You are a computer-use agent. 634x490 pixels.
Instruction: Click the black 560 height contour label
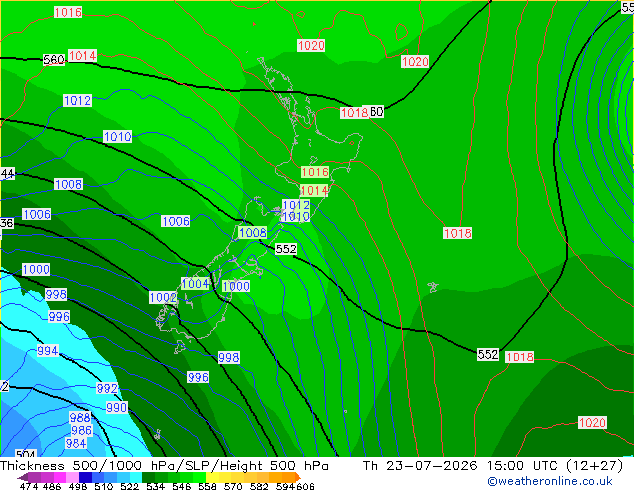click(54, 60)
